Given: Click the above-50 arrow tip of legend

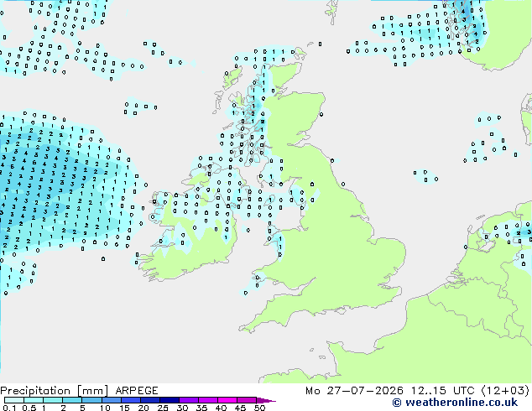Looking at the screenshot, I should pos(266,400).
